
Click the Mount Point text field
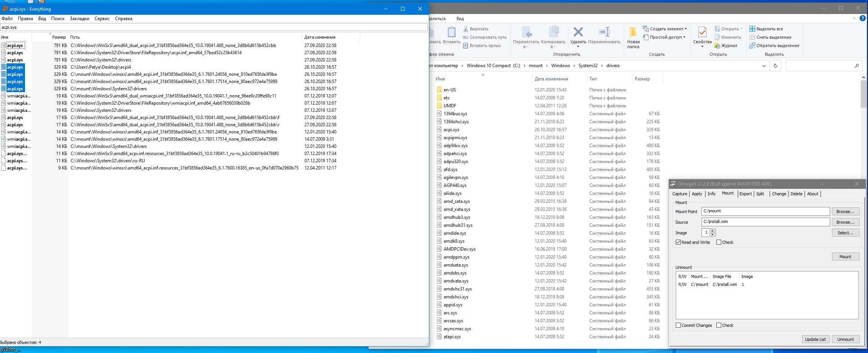coord(766,211)
